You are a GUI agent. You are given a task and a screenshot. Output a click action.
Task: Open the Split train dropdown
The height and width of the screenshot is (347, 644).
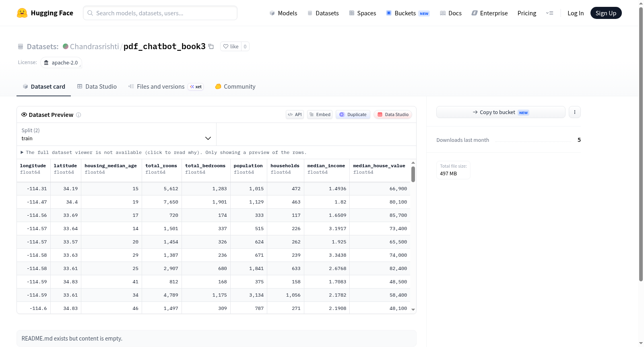click(117, 134)
